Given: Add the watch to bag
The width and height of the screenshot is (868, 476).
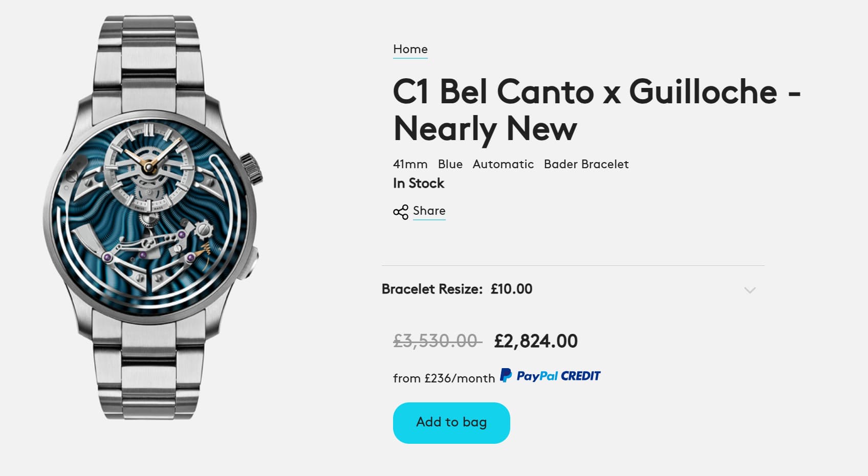Looking at the screenshot, I should (451, 422).
